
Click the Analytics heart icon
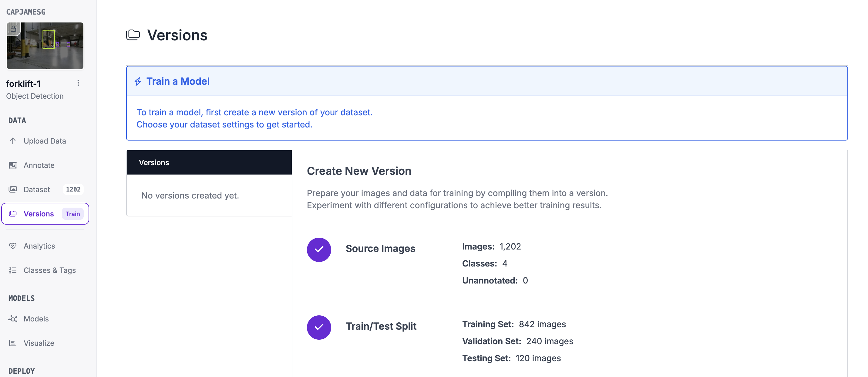(13, 246)
